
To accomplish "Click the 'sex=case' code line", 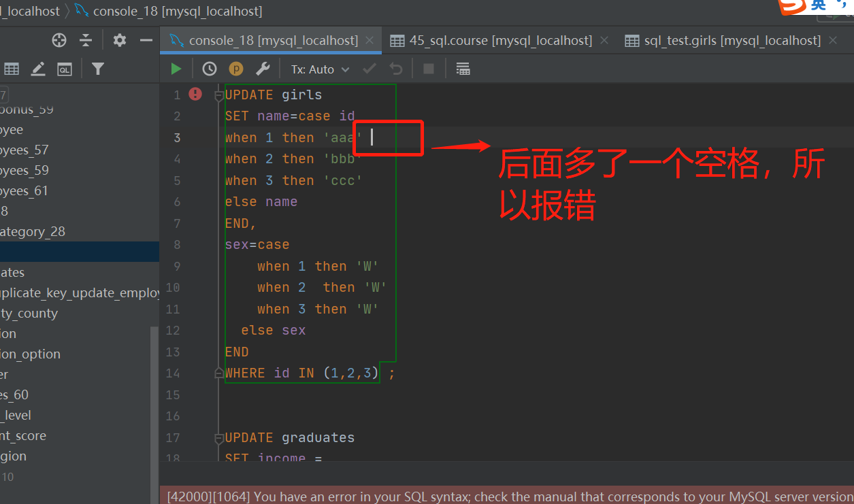I will click(x=257, y=245).
